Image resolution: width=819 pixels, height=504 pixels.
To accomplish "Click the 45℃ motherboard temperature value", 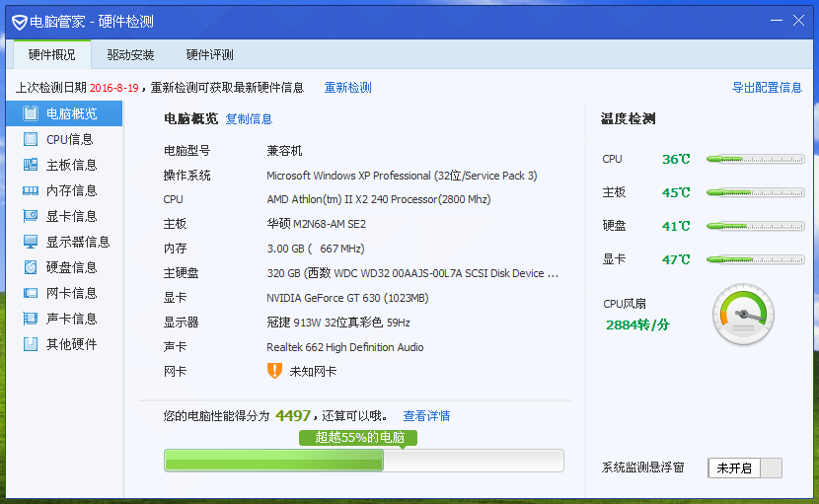I will (x=676, y=192).
